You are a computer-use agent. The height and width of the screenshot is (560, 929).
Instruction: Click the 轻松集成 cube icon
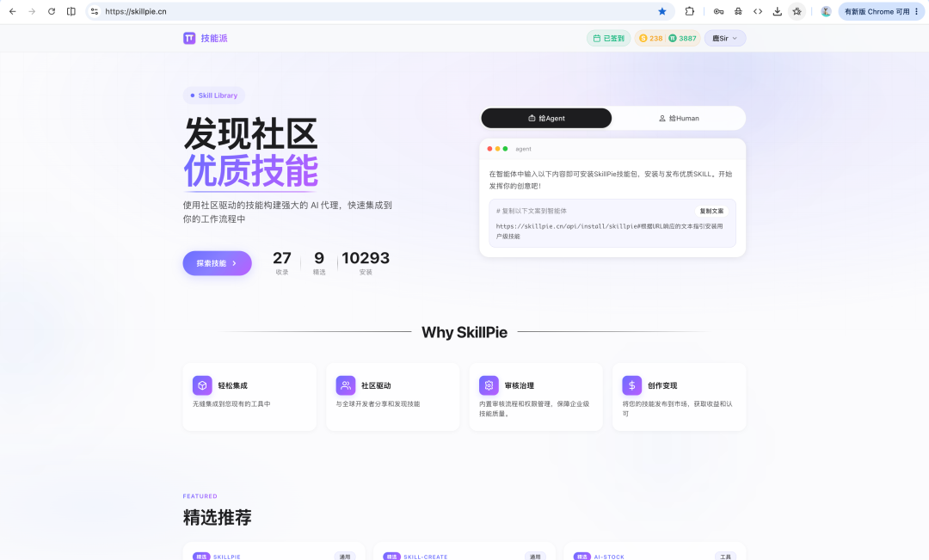tap(202, 385)
